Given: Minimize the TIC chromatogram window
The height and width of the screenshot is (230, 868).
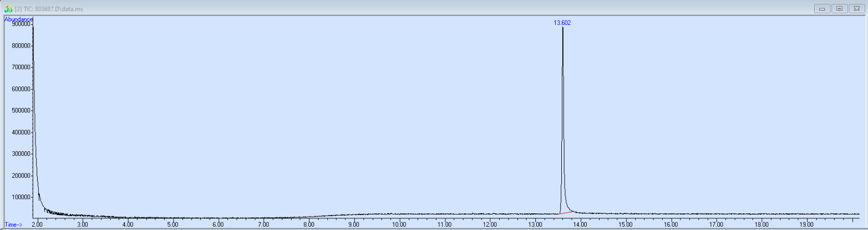Looking at the screenshot, I should [x=823, y=8].
